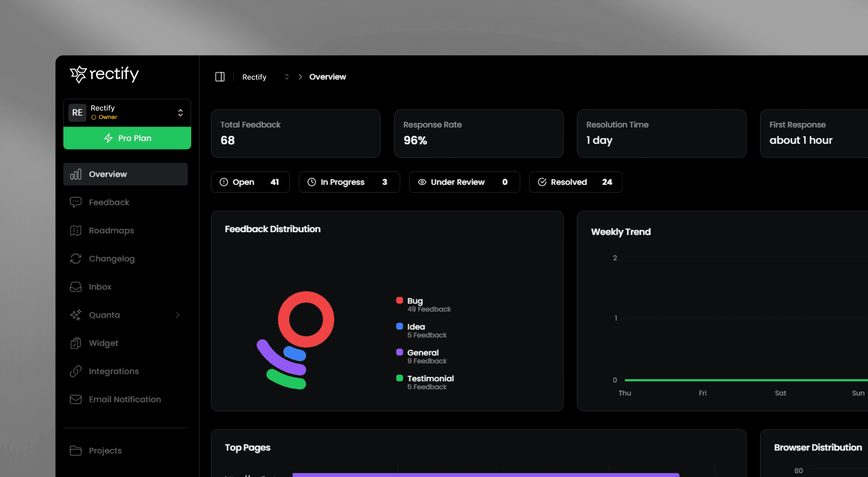Toggle the Resolved filter chip
The image size is (868, 477).
point(575,182)
